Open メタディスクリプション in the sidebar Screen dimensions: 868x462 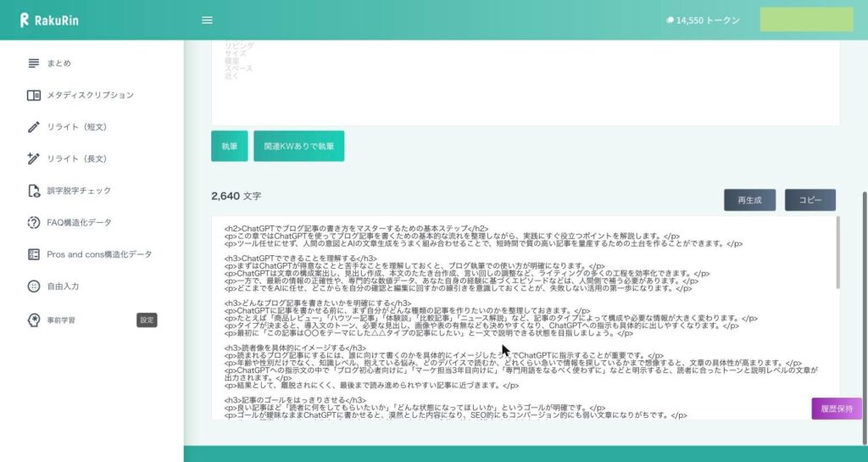coord(92,95)
